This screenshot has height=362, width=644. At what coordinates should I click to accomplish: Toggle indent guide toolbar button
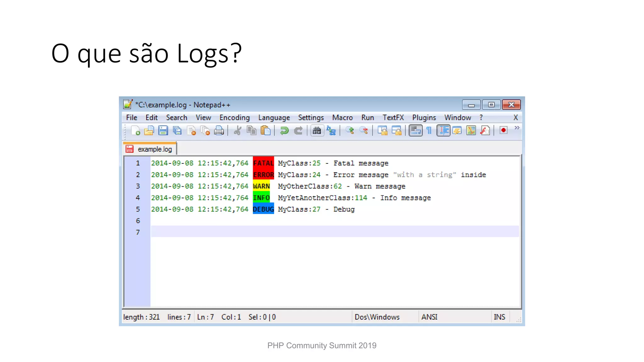click(x=443, y=130)
